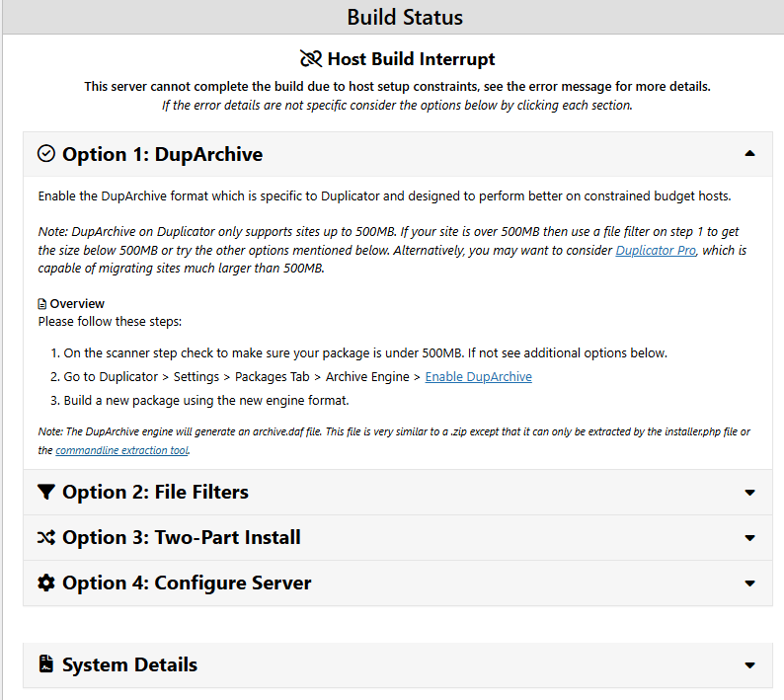784x700 pixels.
Task: Expand Option 3 Two-Part Install arrow
Action: 749,538
